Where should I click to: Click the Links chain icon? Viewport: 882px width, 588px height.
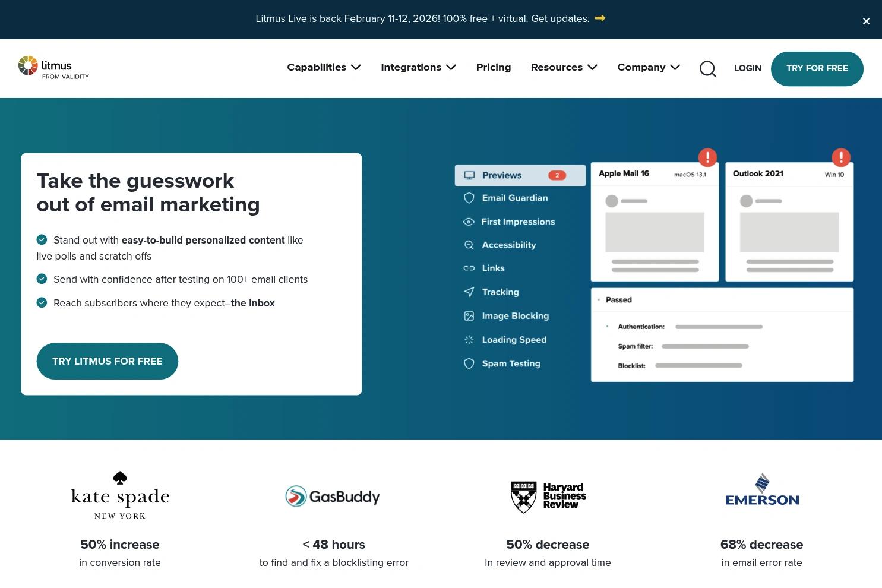pos(469,268)
